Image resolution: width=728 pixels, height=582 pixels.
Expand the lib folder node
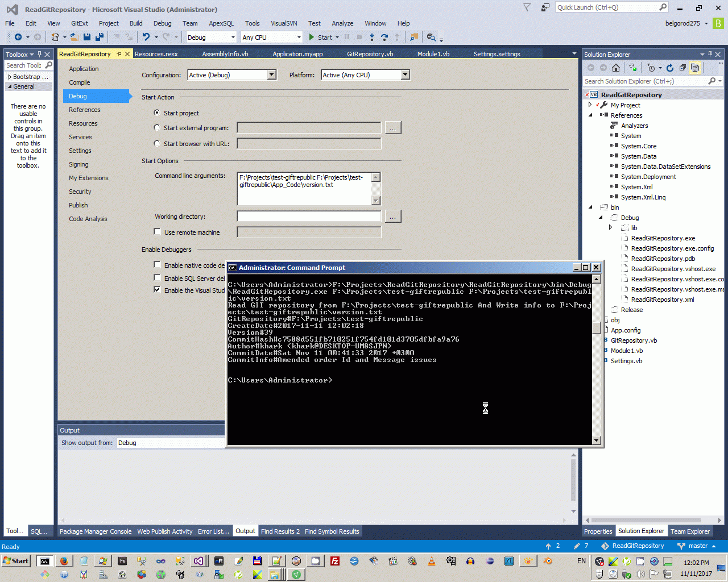click(611, 227)
